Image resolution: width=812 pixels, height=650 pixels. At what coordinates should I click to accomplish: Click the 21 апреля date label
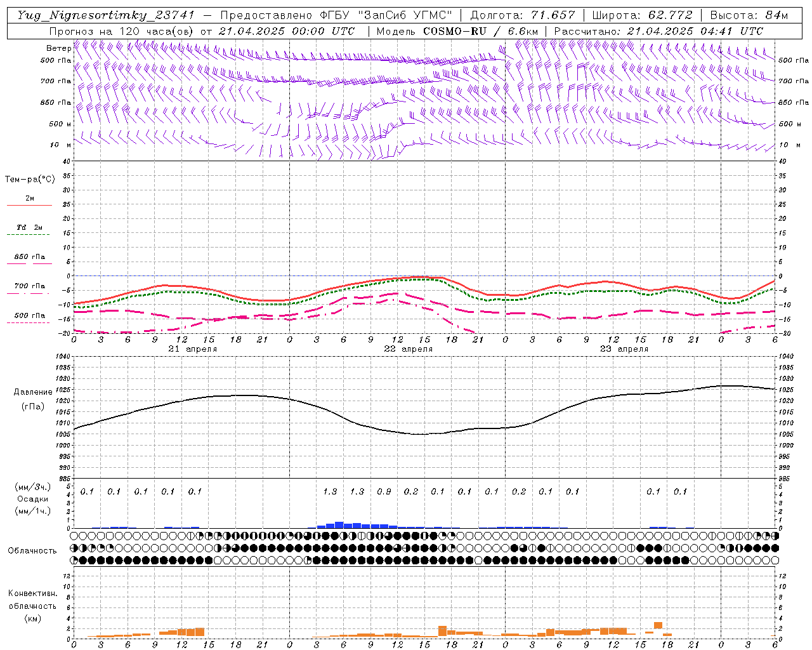coord(192,349)
